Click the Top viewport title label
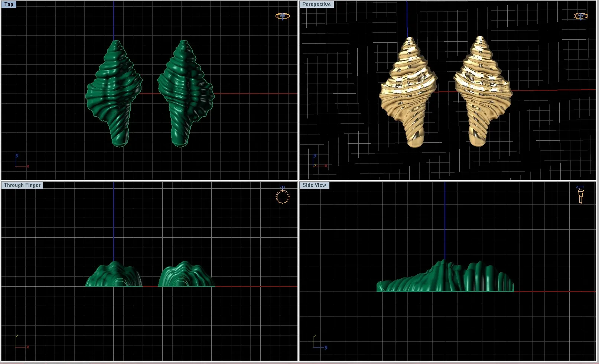 point(9,4)
